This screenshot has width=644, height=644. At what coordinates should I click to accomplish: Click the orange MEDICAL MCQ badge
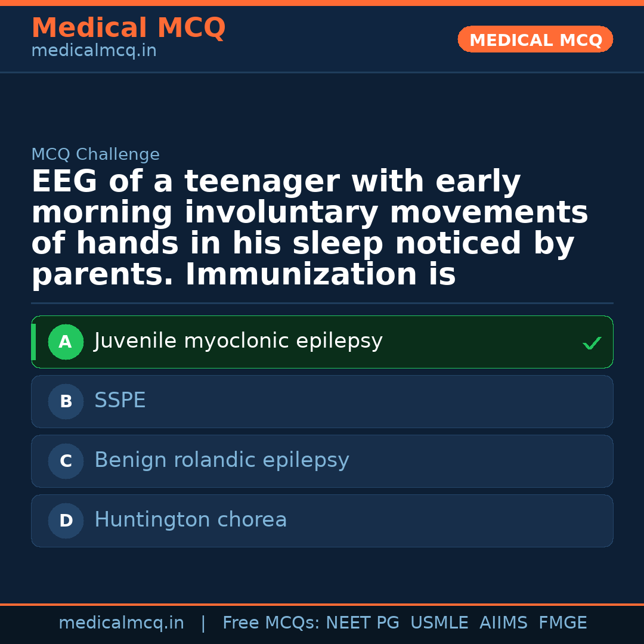(535, 40)
